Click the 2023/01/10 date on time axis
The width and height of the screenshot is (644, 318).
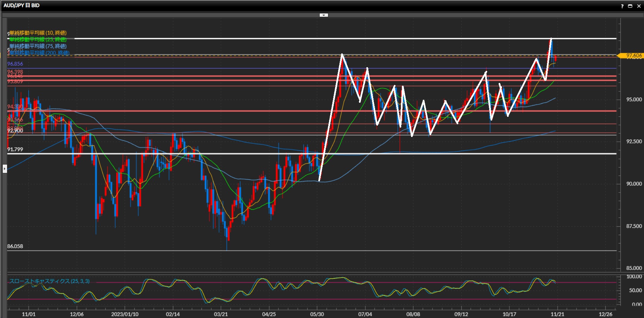tap(125, 314)
